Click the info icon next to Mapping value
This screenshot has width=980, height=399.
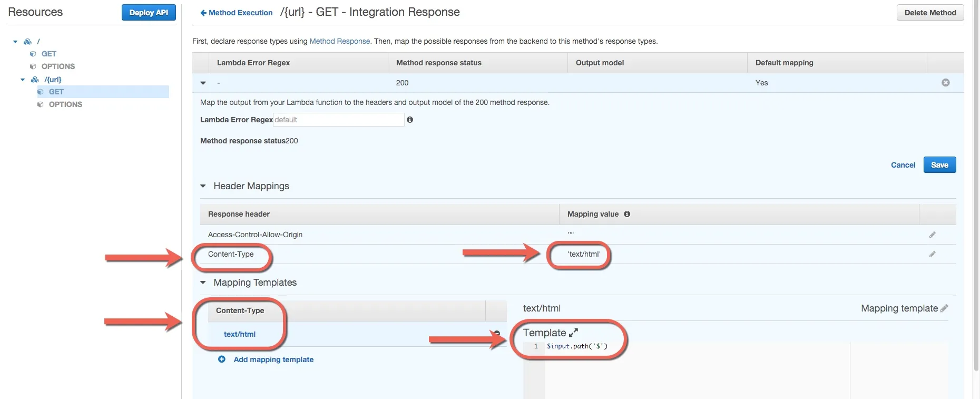coord(627,214)
